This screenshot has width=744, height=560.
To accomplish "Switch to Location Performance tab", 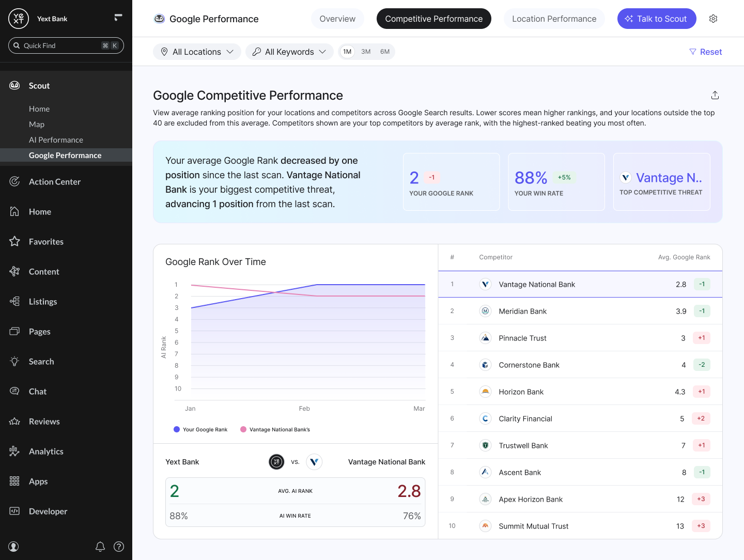I will (x=554, y=19).
